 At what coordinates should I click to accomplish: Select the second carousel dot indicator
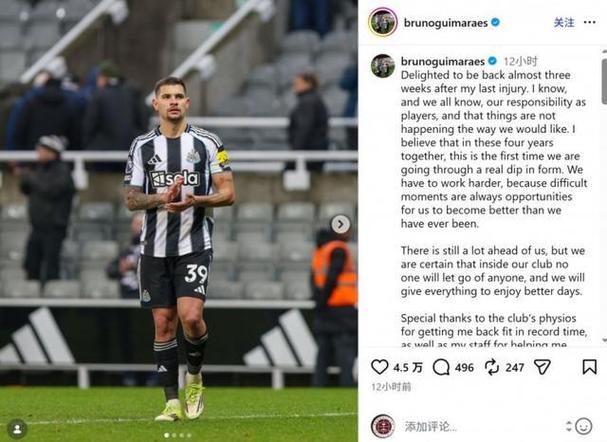(174, 435)
